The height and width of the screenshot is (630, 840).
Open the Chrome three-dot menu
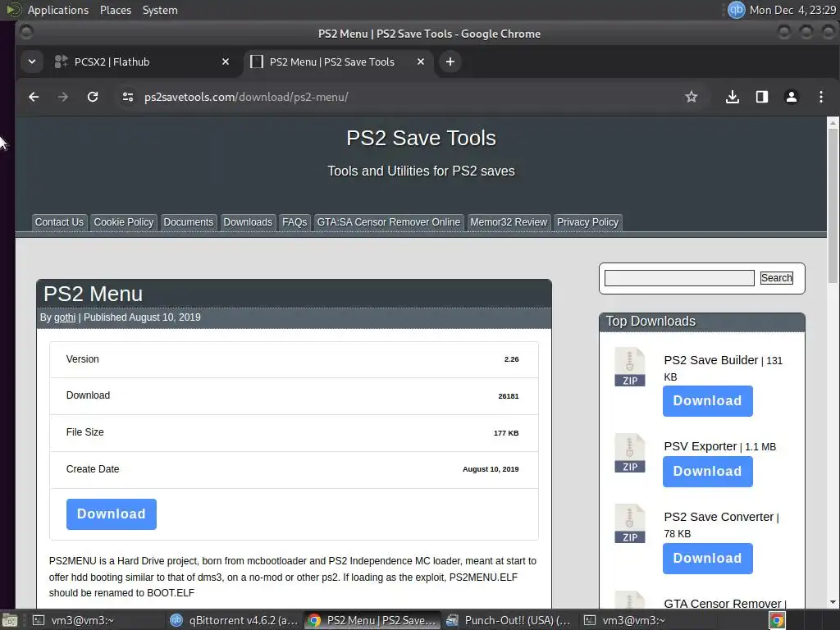[820, 97]
